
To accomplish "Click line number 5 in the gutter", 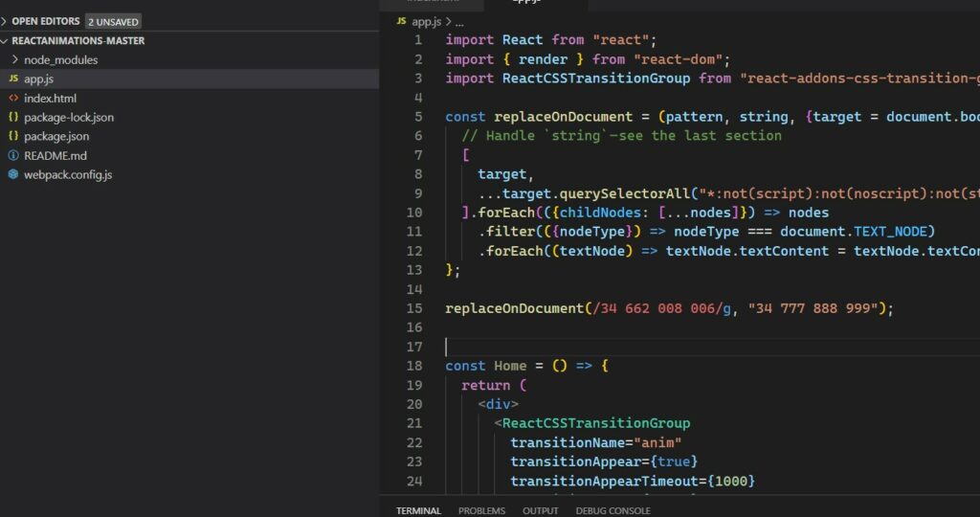I will 418,117.
